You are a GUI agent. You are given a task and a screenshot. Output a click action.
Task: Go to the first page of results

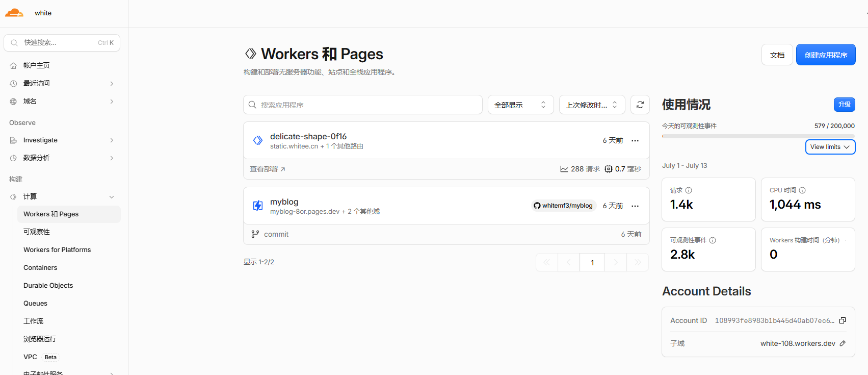(x=547, y=262)
